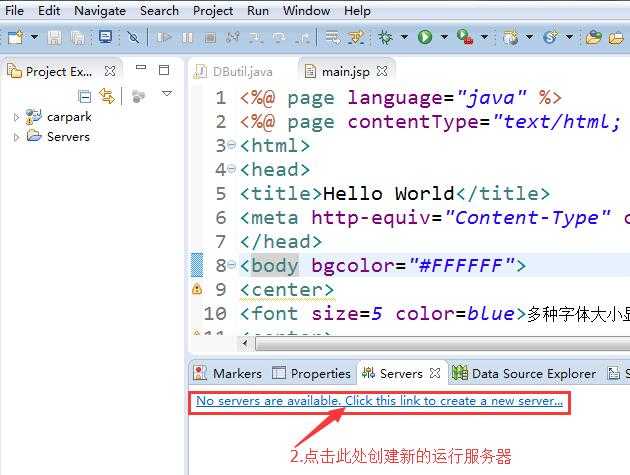
Task: Click the create a new server link
Action: click(x=379, y=401)
